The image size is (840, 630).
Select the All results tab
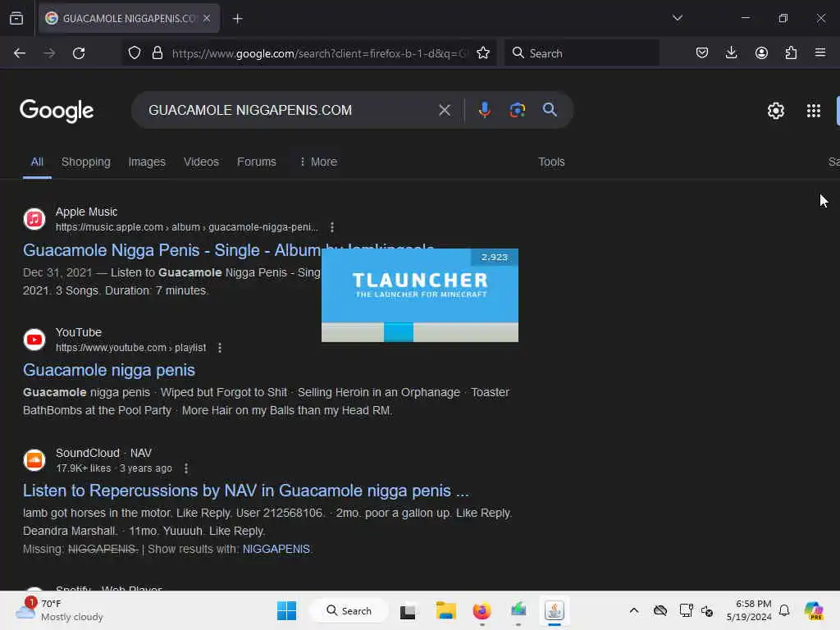pos(37,162)
